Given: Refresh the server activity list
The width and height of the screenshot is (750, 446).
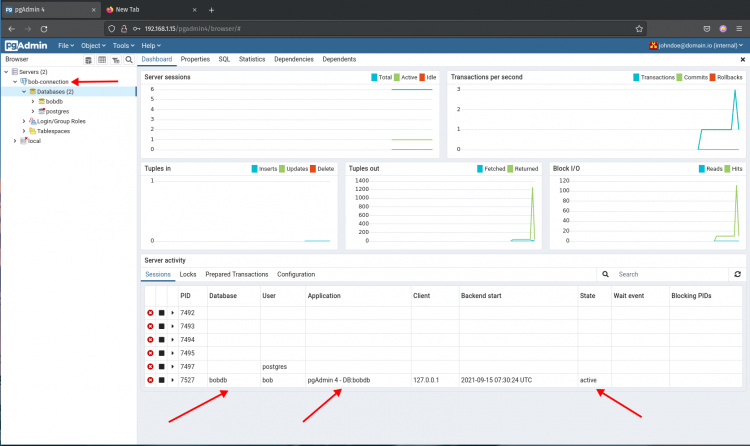Looking at the screenshot, I should pyautogui.click(x=737, y=273).
